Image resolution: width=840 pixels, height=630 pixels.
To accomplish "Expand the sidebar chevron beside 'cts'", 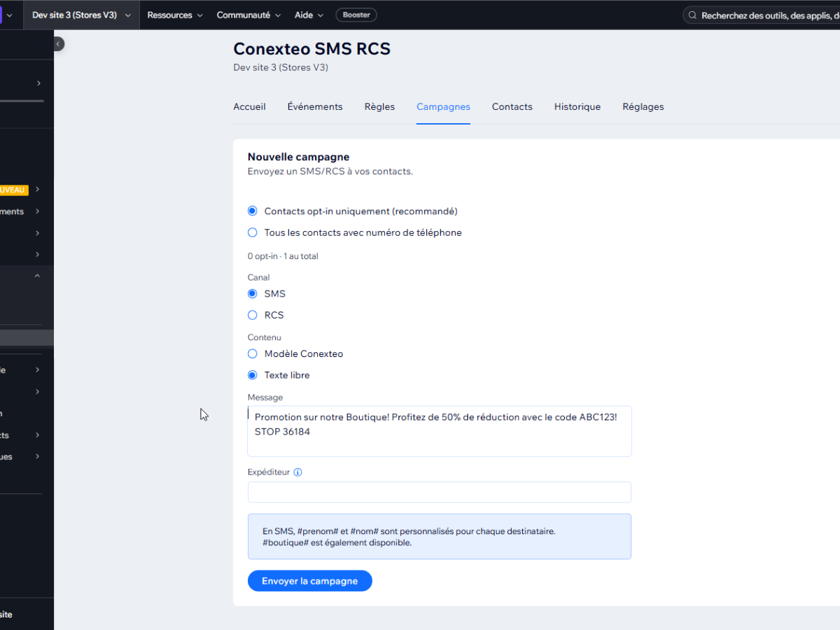I will tap(38, 435).
